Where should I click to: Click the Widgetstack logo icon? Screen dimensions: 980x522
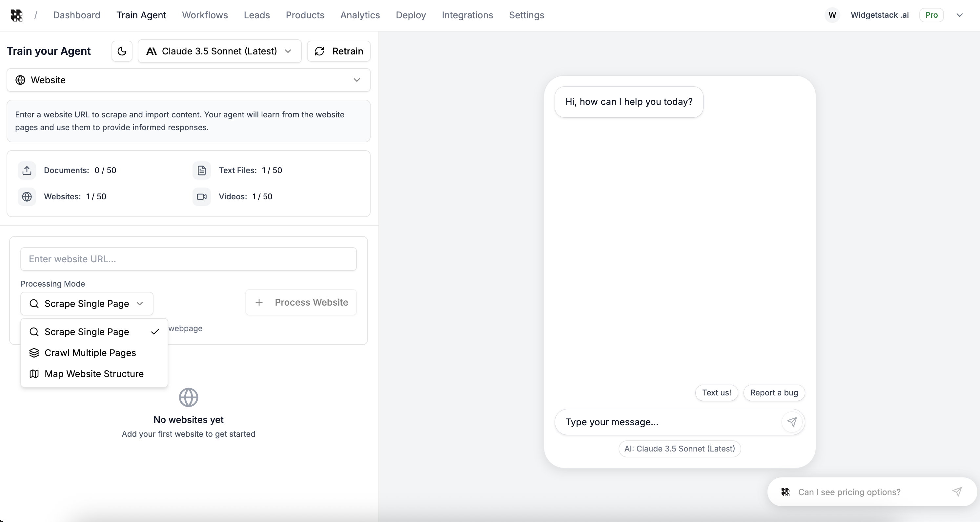coord(16,15)
